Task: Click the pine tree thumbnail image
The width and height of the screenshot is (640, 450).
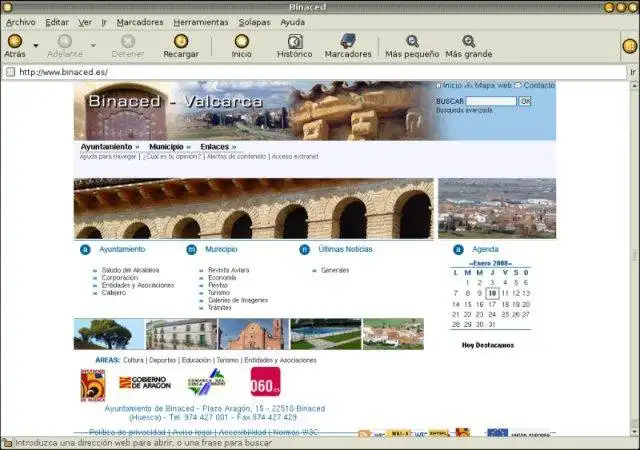Action: pyautogui.click(x=109, y=334)
